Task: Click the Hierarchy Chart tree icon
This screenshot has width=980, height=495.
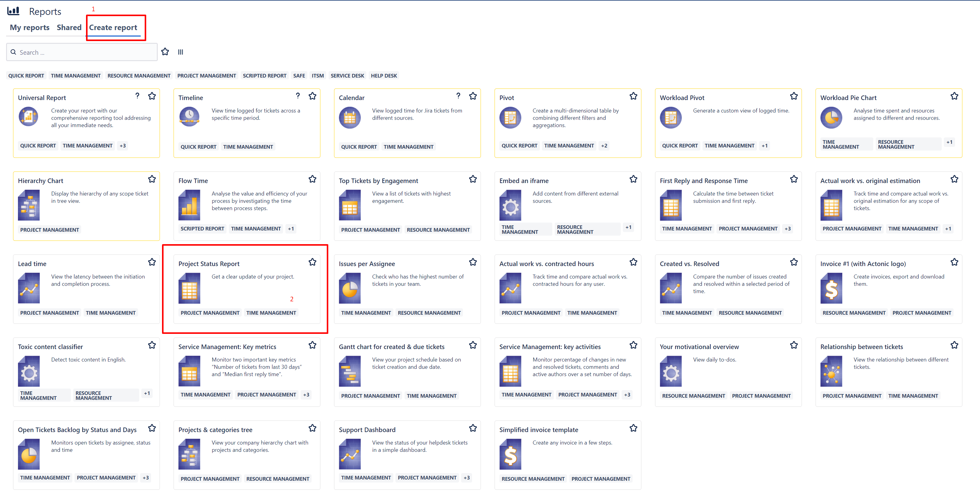Action: (x=29, y=206)
